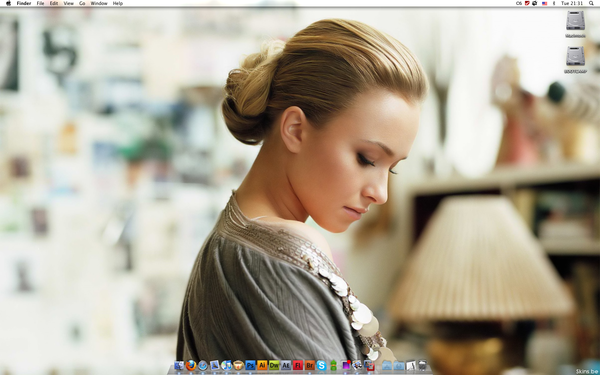600x375 pixels.
Task: Open the File menu
Action: coord(40,3)
